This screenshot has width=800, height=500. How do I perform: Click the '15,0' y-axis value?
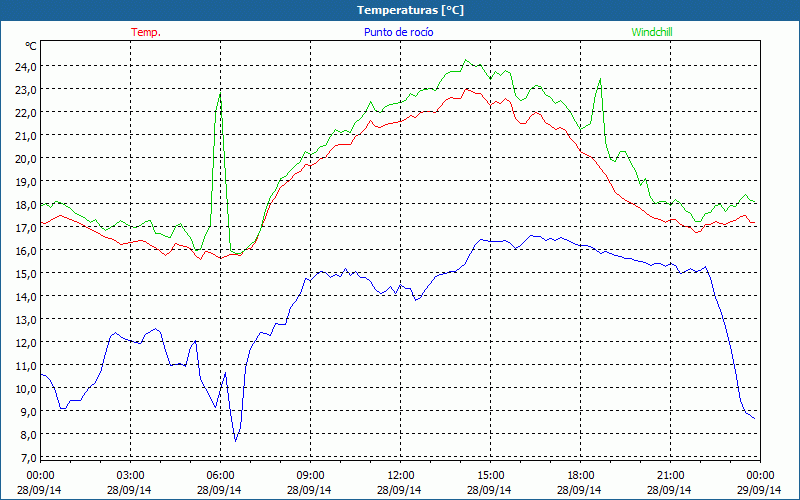[x=26, y=273]
